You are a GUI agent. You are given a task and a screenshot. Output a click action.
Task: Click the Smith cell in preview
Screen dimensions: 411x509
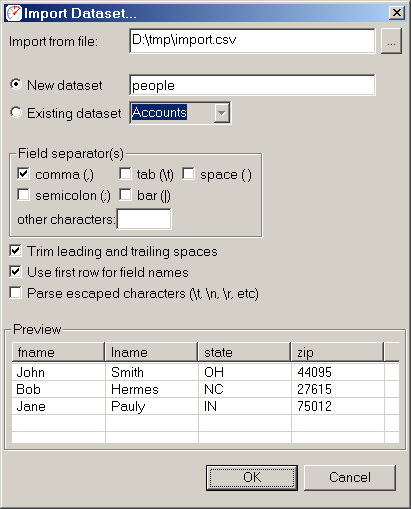coord(152,372)
